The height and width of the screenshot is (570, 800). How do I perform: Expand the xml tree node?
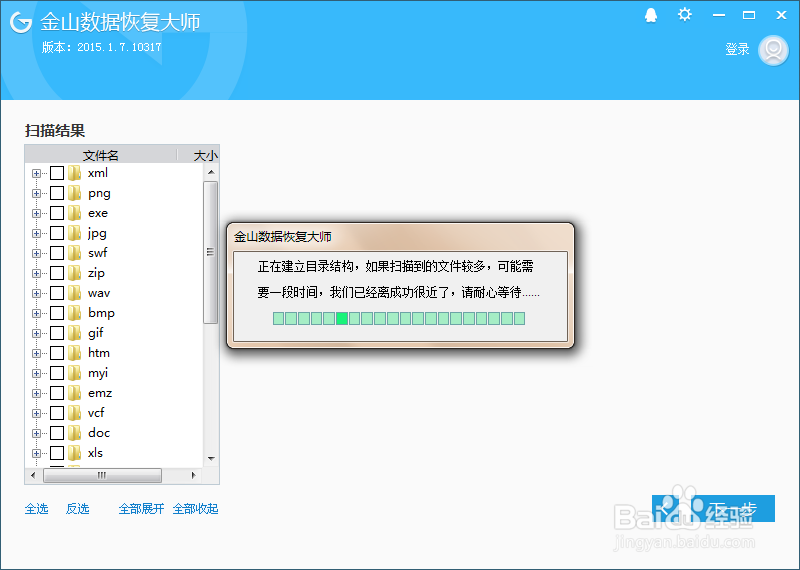(36, 174)
